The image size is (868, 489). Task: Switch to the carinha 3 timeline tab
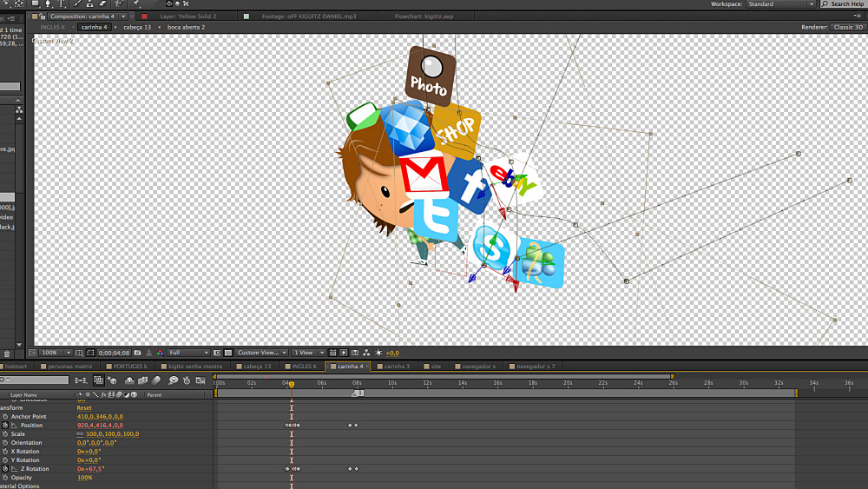(x=397, y=366)
